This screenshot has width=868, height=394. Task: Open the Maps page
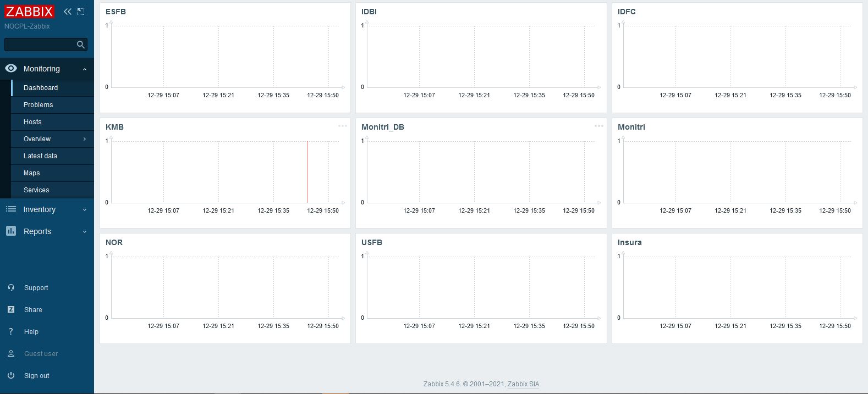53,173
